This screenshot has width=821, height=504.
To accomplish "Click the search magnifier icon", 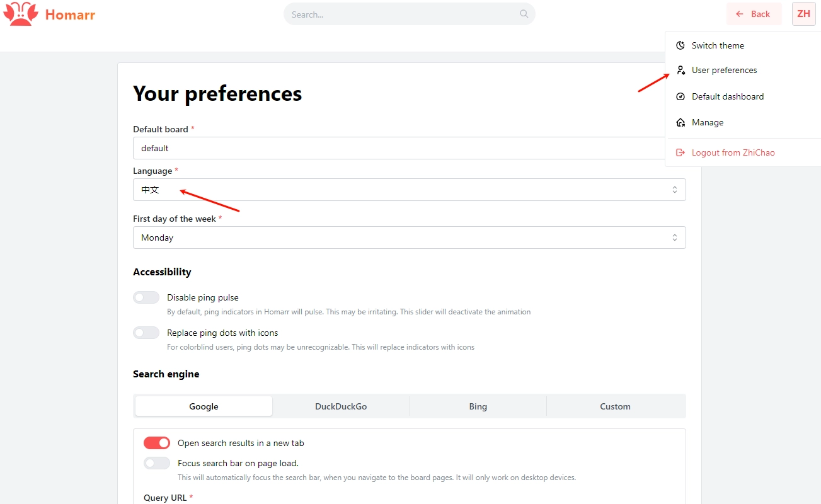I will tap(524, 14).
